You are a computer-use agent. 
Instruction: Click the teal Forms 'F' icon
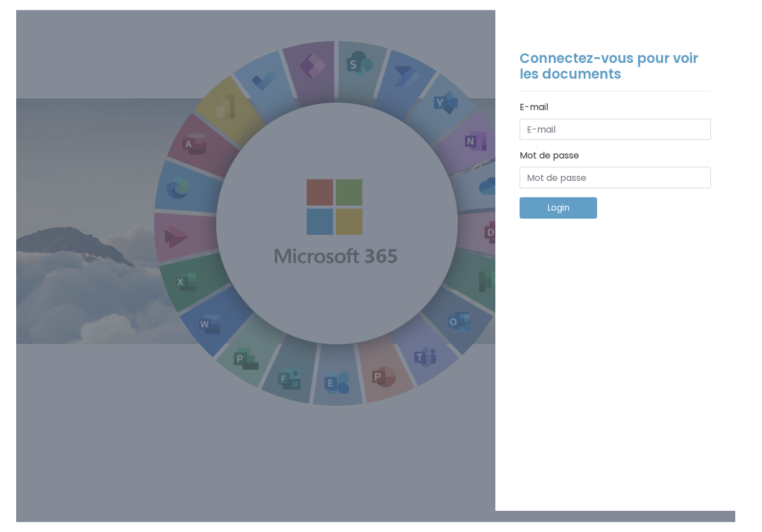coord(289,378)
